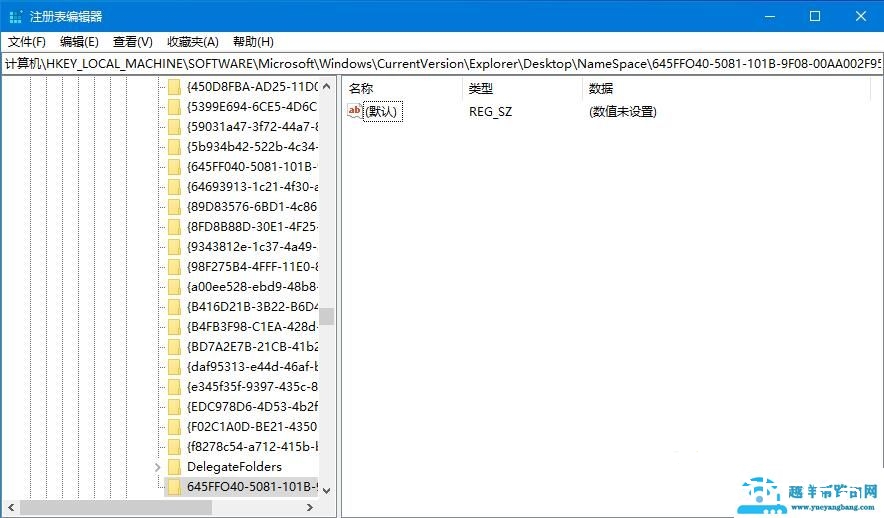Click folder icon of {B416D21B-3B22-B6D4 key
This screenshot has width=884, height=518.
click(x=174, y=307)
